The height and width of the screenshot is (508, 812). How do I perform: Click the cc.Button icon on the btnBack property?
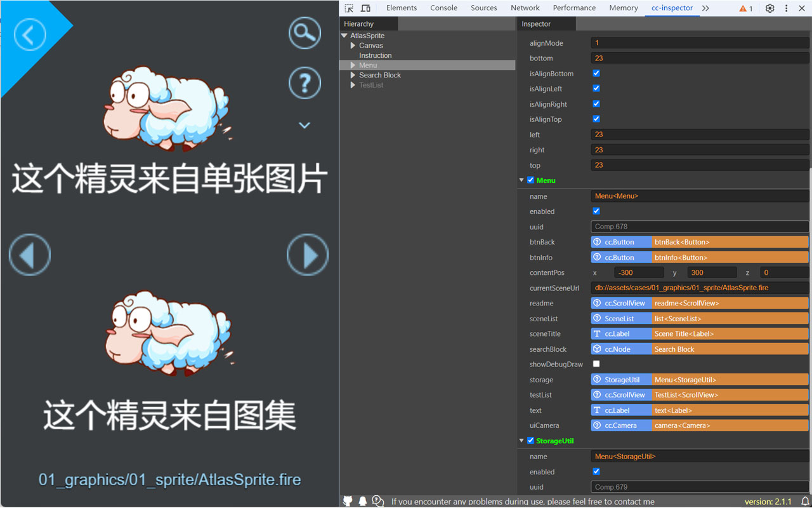click(x=596, y=242)
